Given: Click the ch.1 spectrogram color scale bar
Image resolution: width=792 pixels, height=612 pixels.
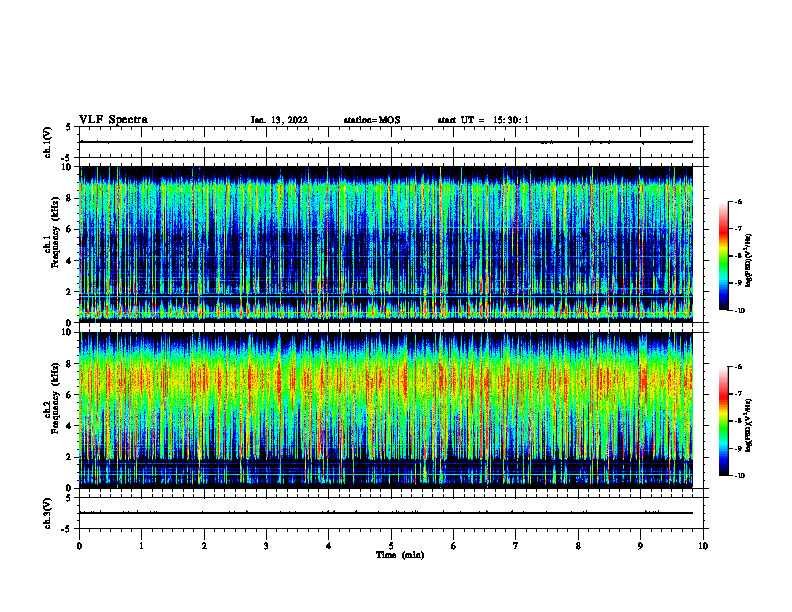Looking at the screenshot, I should click(724, 256).
